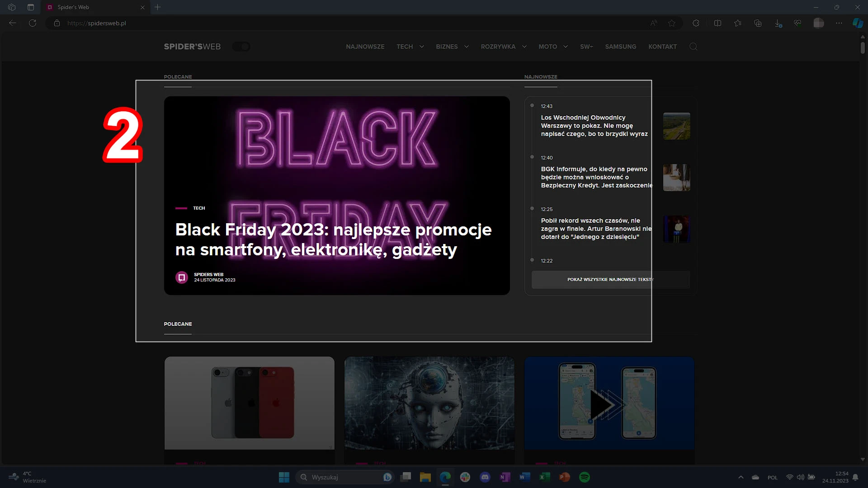Open the Black Friday 2023 promotions headline

(x=333, y=239)
